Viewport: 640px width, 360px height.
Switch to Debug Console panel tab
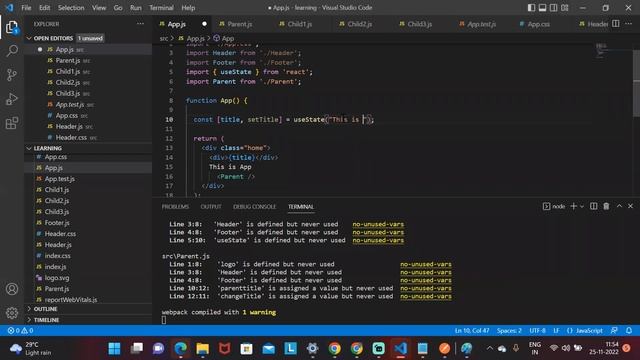pyautogui.click(x=254, y=207)
